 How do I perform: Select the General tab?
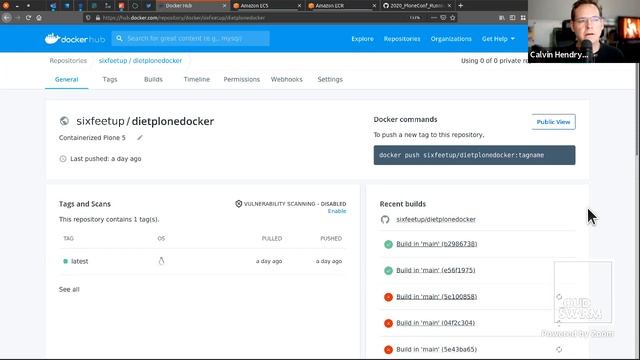click(67, 79)
